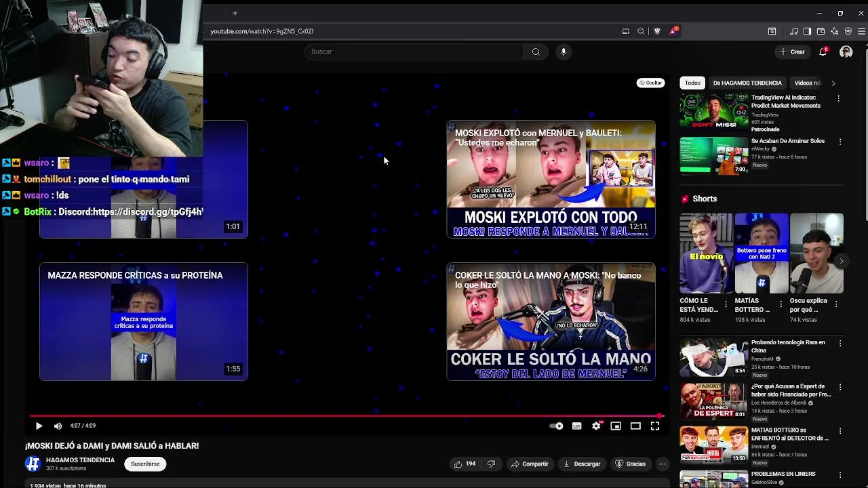
Task: Mute the video volume
Action: click(58, 426)
